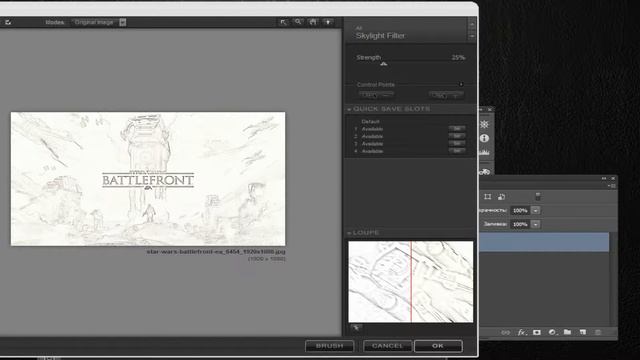Click the lock position icon in Layers panel
640x360 pixels.
coord(488,197)
